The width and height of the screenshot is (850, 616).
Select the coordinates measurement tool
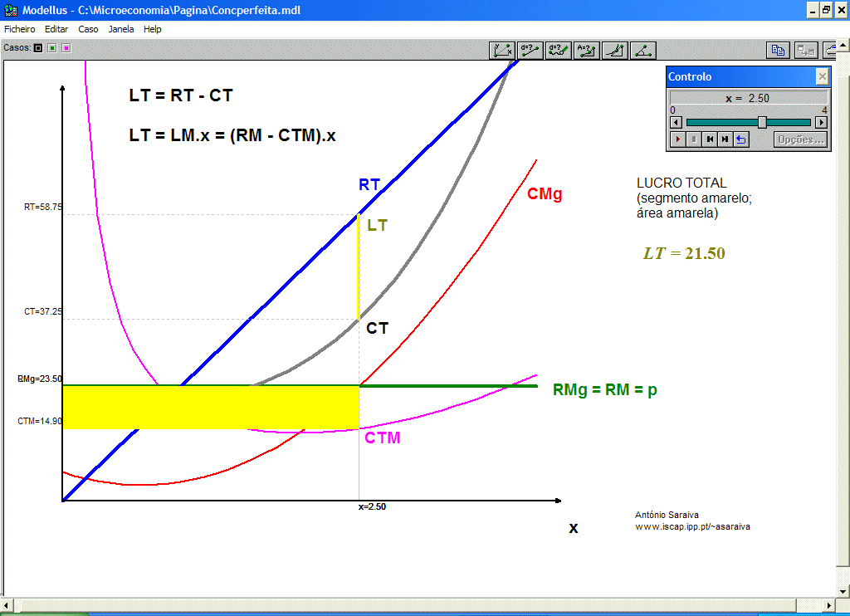(502, 50)
